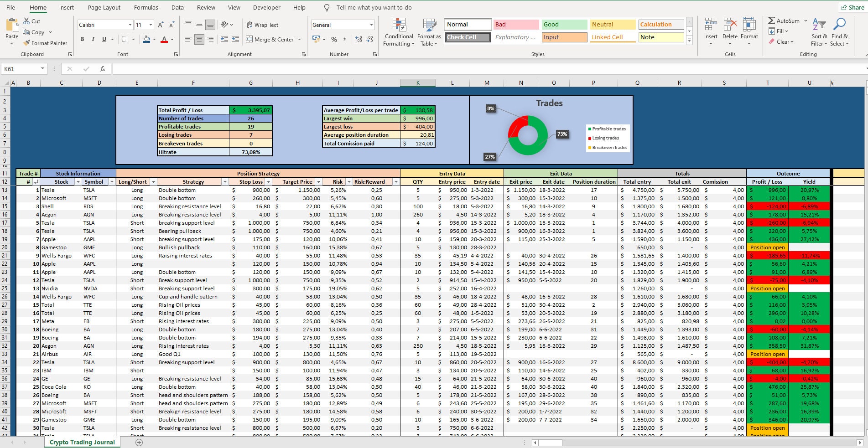This screenshot has height=448, width=868.
Task: Open the General number format dropdown
Action: (371, 25)
